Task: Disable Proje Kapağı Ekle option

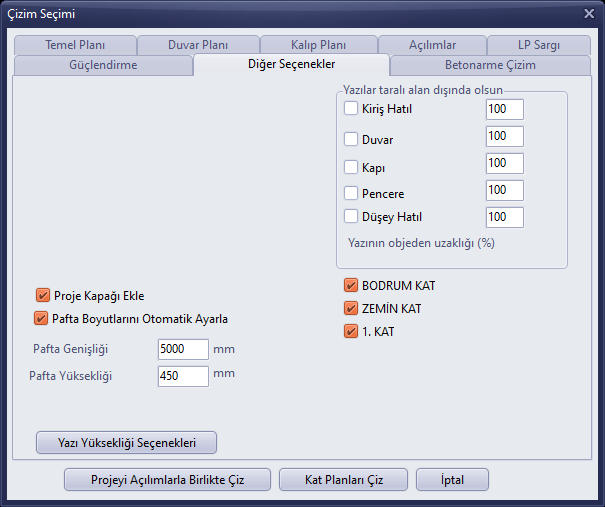Action: [x=43, y=296]
